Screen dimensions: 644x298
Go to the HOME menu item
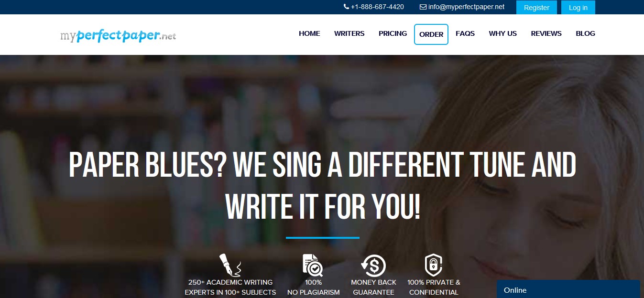click(x=309, y=33)
